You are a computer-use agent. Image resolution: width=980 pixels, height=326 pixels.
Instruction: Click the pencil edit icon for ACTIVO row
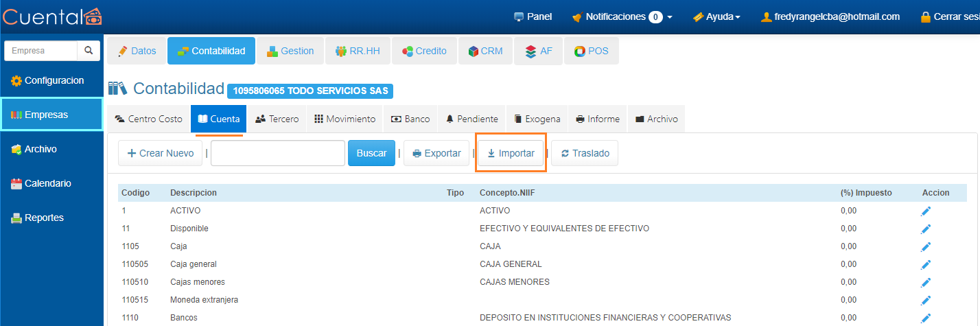click(925, 211)
